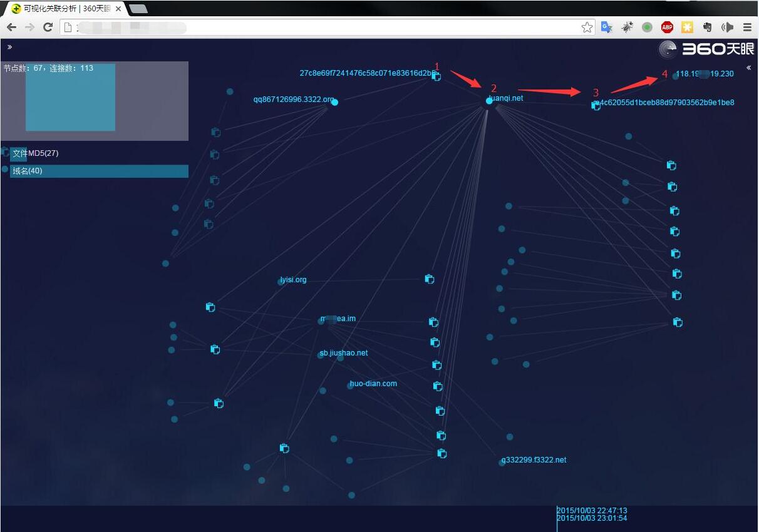Click the blue minimap overview thumbnail
This screenshot has height=532, width=759.
[70, 97]
